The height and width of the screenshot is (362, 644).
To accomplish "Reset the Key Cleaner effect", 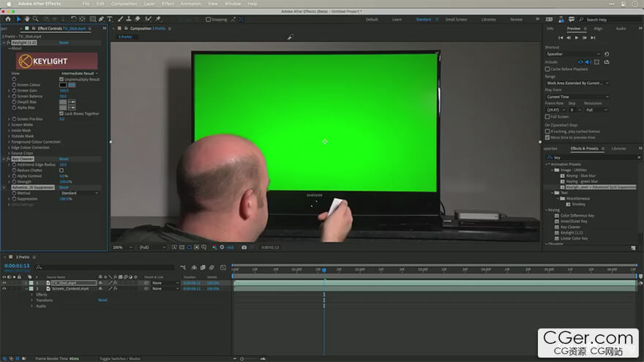I will click(x=64, y=159).
